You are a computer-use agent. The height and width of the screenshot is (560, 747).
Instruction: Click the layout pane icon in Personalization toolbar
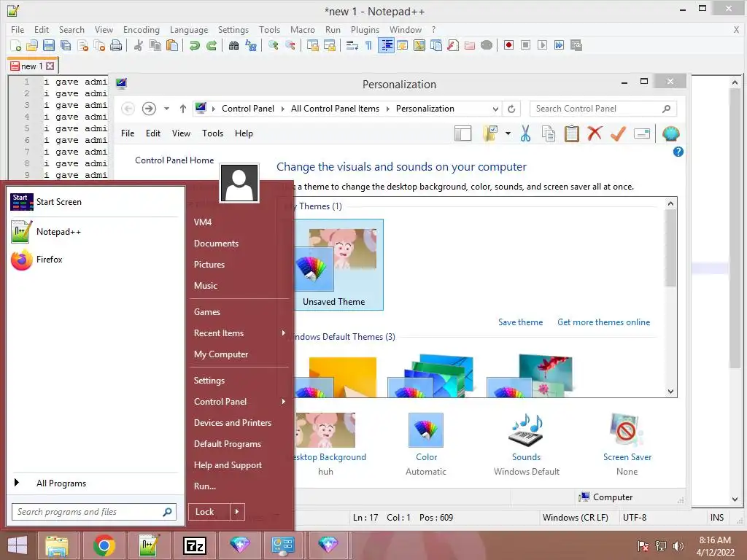[462, 134]
